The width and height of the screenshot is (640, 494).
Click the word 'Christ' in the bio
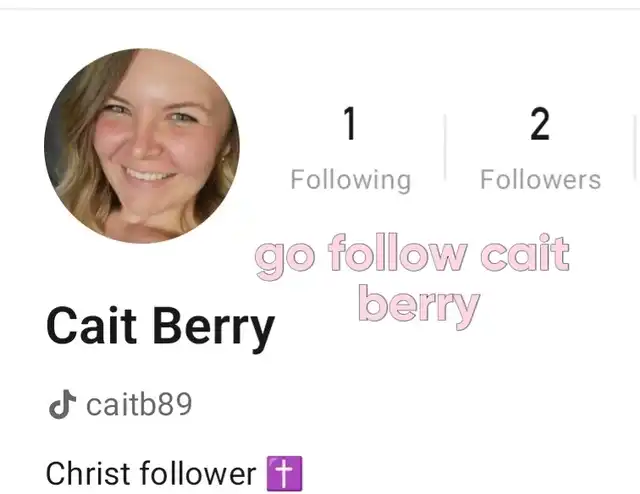click(89, 474)
